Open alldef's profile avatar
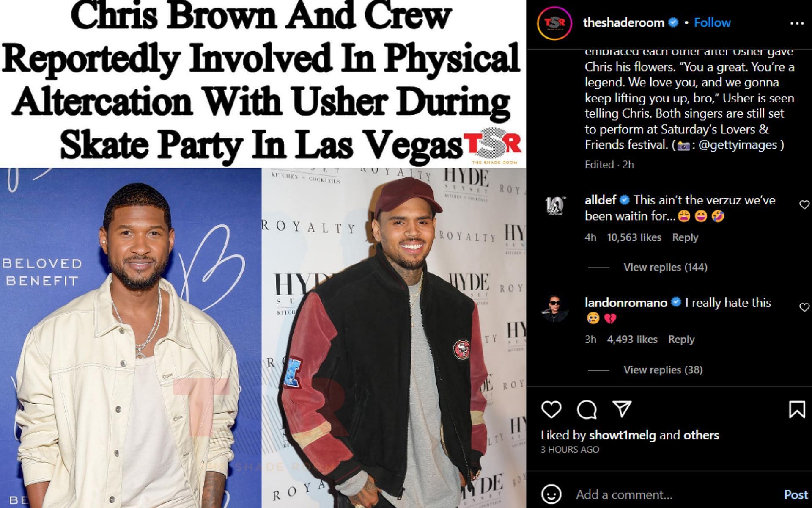812x508 pixels. [554, 206]
